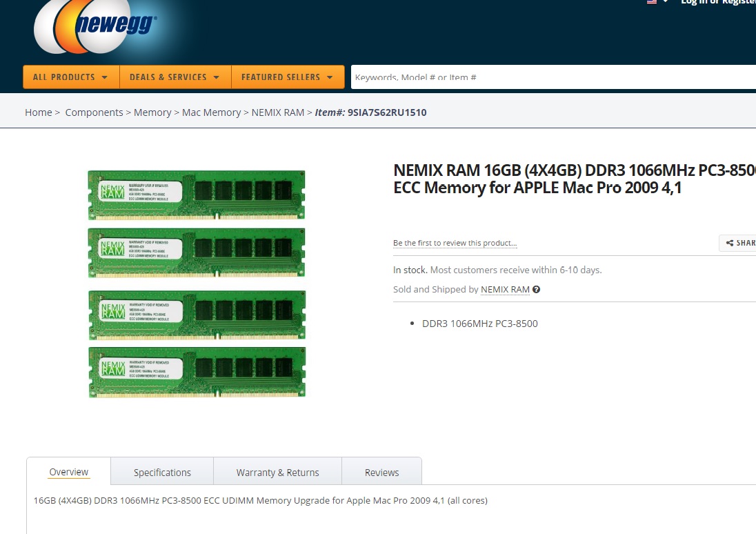Screen dimensions: 756x534
Task: Open the Featured Sellers dropdown menu
Action: pos(288,77)
